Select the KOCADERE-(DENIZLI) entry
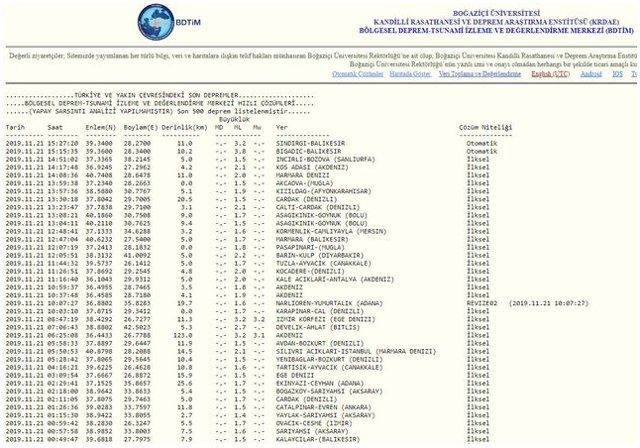Image resolution: width=640 pixels, height=448 pixels. (310, 271)
